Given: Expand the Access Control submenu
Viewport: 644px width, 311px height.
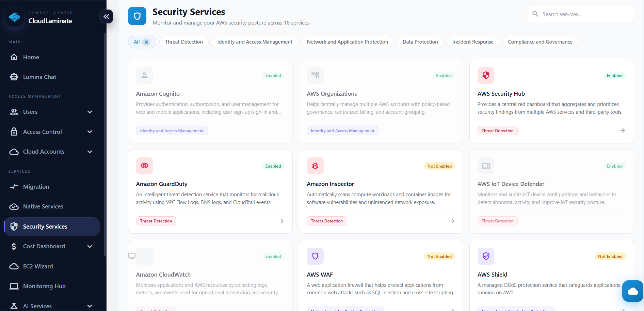Looking at the screenshot, I should point(90,132).
